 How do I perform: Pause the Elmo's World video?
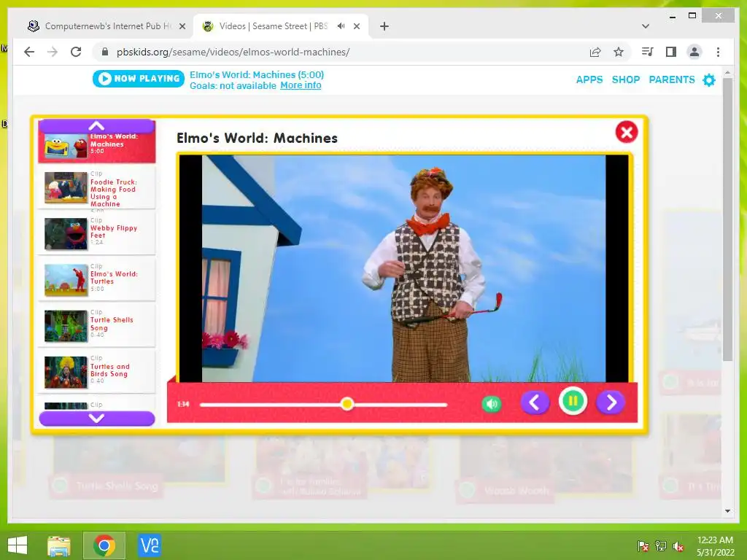[x=573, y=402]
